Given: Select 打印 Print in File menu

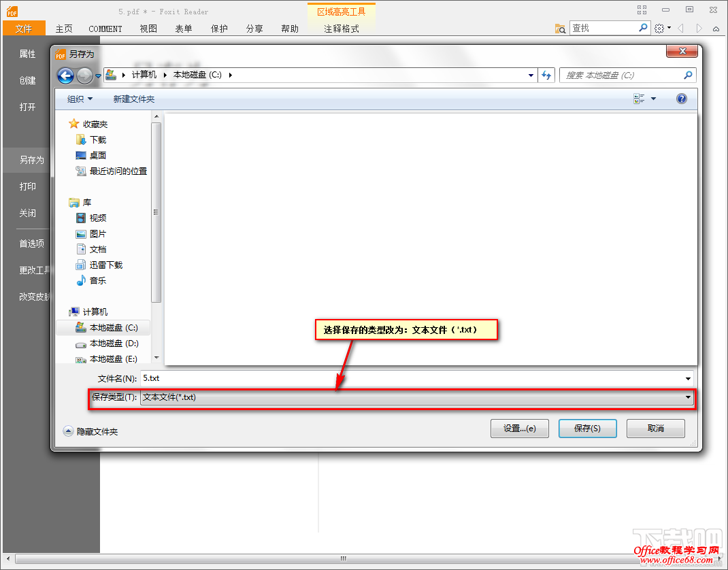Looking at the screenshot, I should point(27,186).
